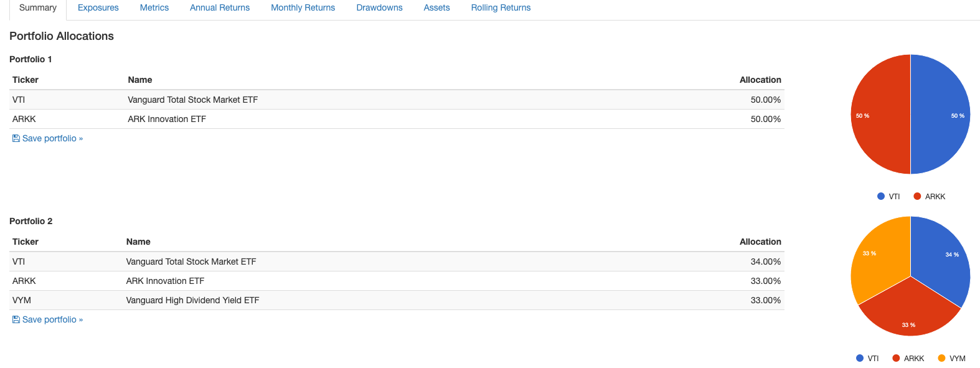Click the save disk icon for Portfolio 2
The height and width of the screenshot is (368, 980).
16,319
